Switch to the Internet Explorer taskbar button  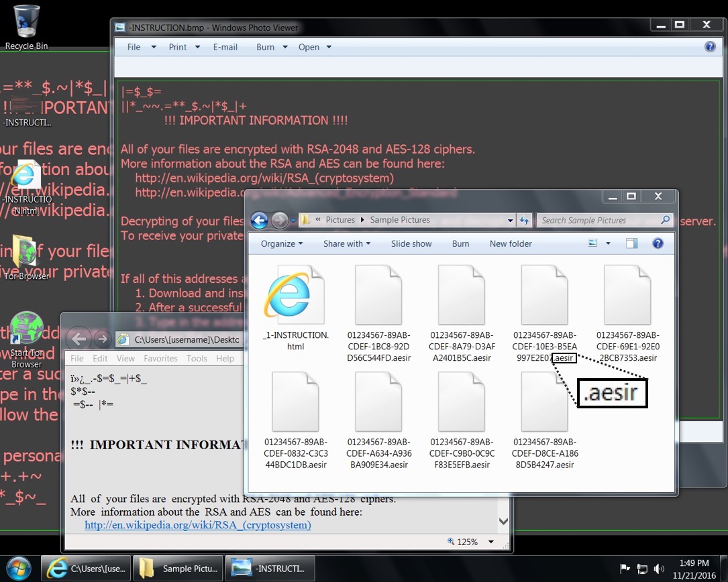click(87, 569)
